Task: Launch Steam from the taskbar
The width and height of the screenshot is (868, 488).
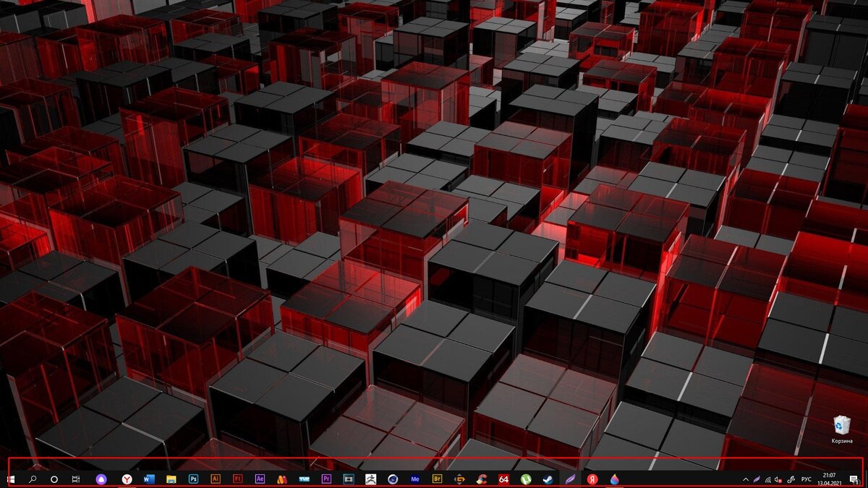Action: click(548, 479)
